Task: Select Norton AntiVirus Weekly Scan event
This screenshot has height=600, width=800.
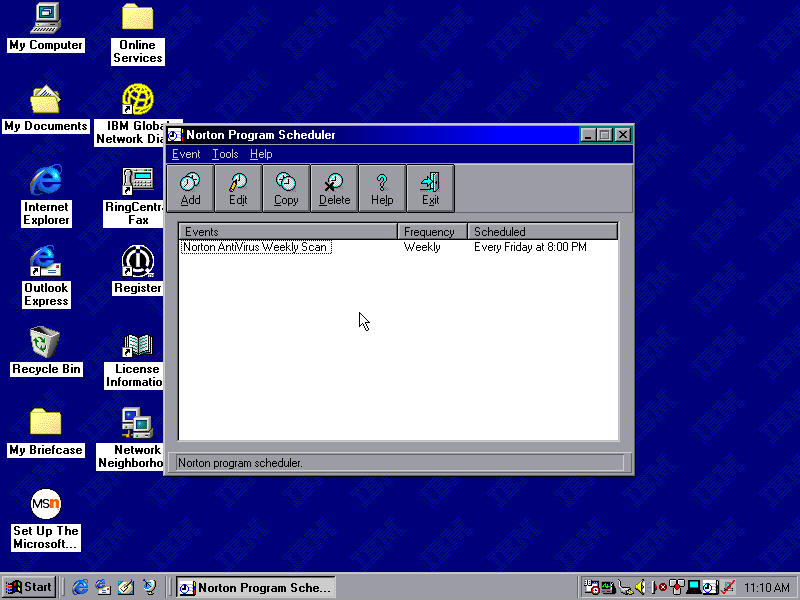Action: 256,247
